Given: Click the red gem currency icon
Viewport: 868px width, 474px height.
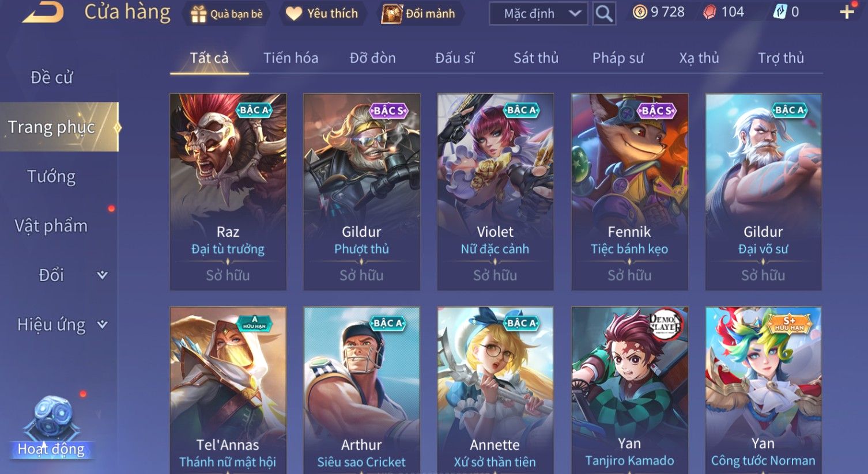Looking at the screenshot, I should (710, 12).
